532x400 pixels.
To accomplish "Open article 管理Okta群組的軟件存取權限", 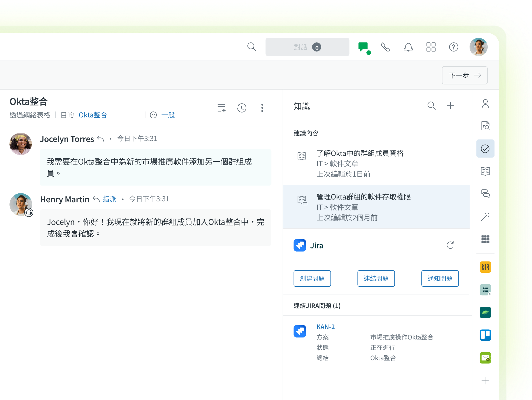I will (376, 207).
